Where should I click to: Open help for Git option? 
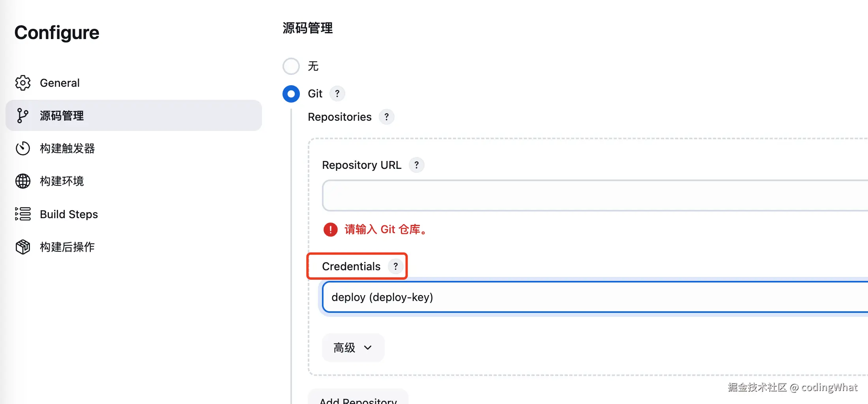337,94
